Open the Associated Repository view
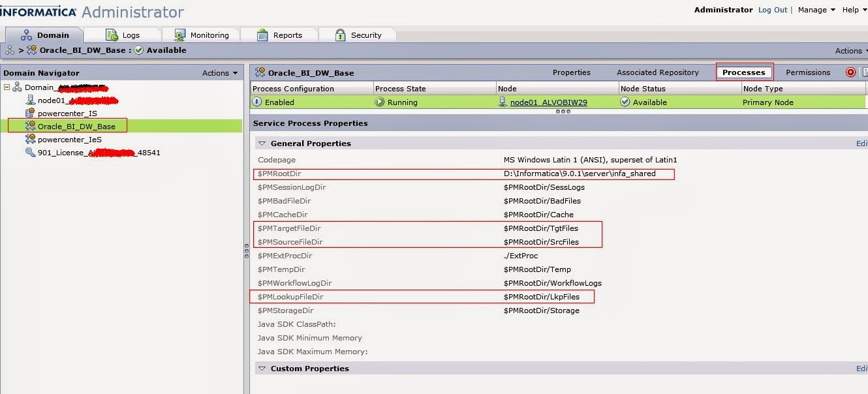Viewport: 868px width, 394px height. [658, 72]
